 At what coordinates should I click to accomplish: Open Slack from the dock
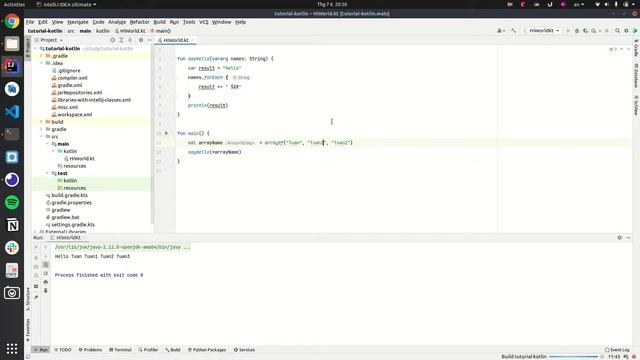pyautogui.click(x=12, y=248)
